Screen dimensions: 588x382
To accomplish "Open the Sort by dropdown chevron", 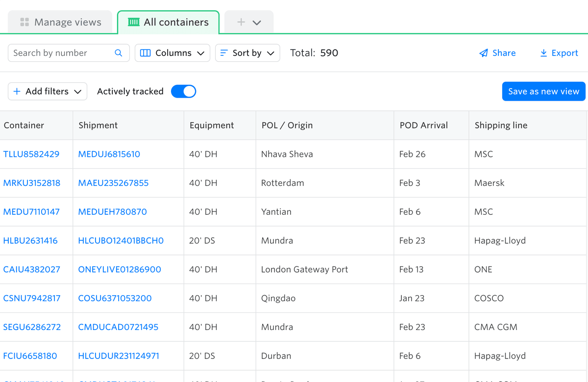I will point(270,53).
